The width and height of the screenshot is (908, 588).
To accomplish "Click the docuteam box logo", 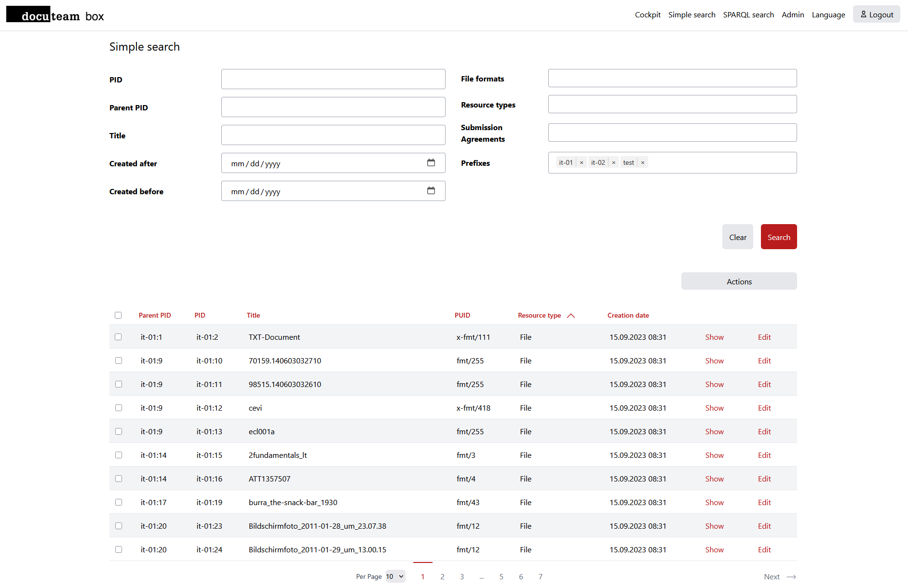I will pos(55,15).
